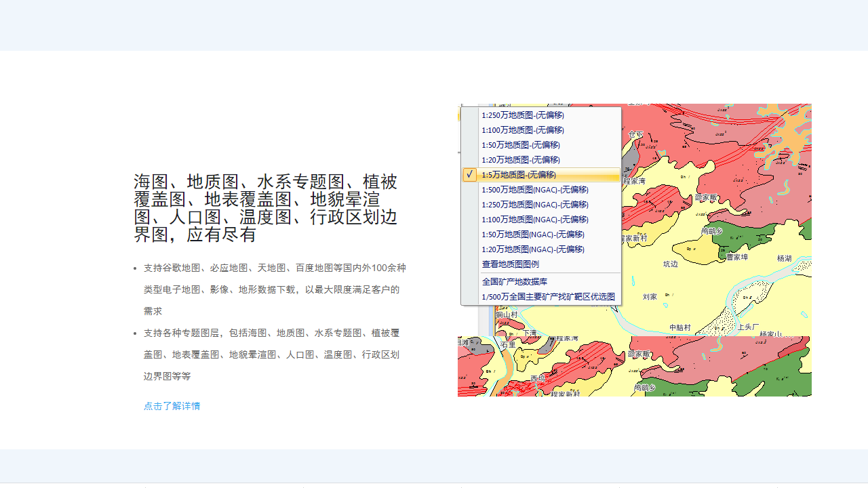This screenshot has width=868, height=488.
Task: Pick the 1:50万地质图-(无偏移) option
Action: coord(521,145)
